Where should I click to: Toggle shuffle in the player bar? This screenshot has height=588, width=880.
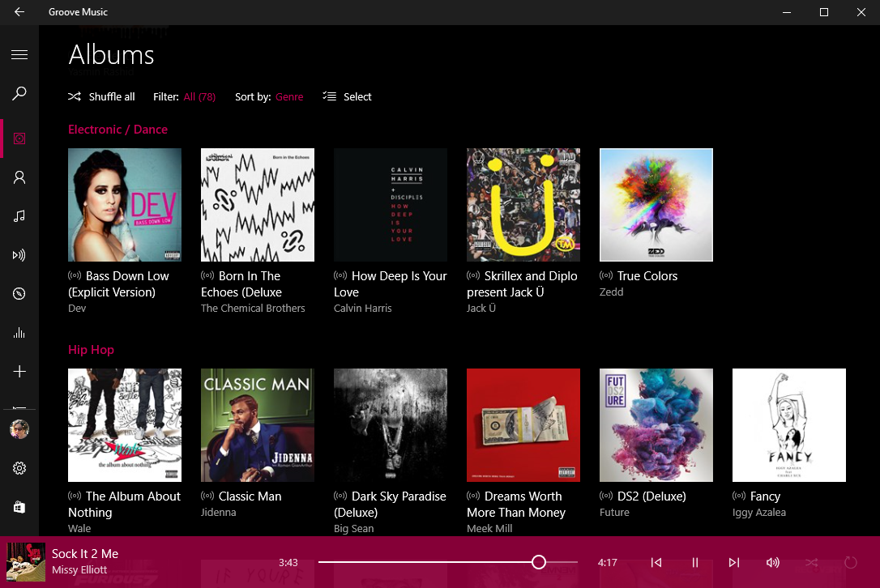pyautogui.click(x=812, y=562)
